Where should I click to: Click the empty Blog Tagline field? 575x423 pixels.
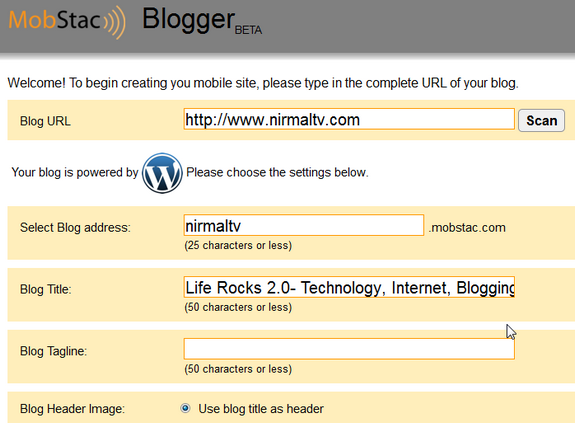pyautogui.click(x=349, y=349)
